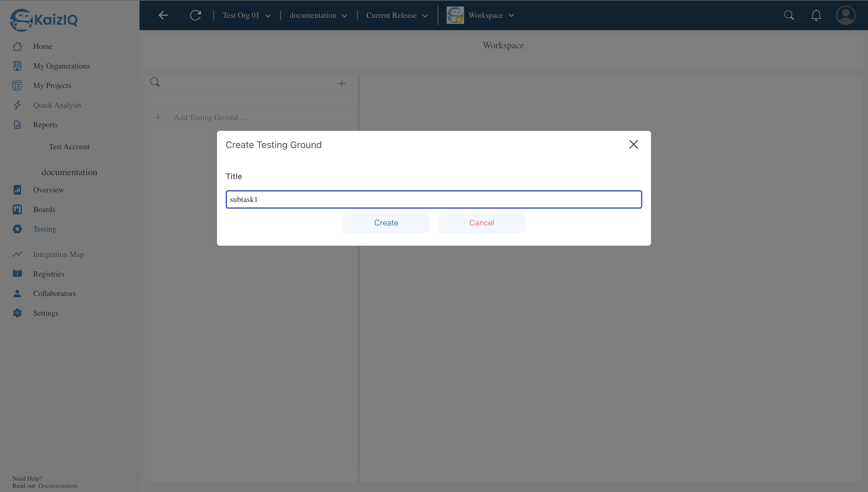Click the Collaborators person icon
868x492 pixels.
coord(17,294)
